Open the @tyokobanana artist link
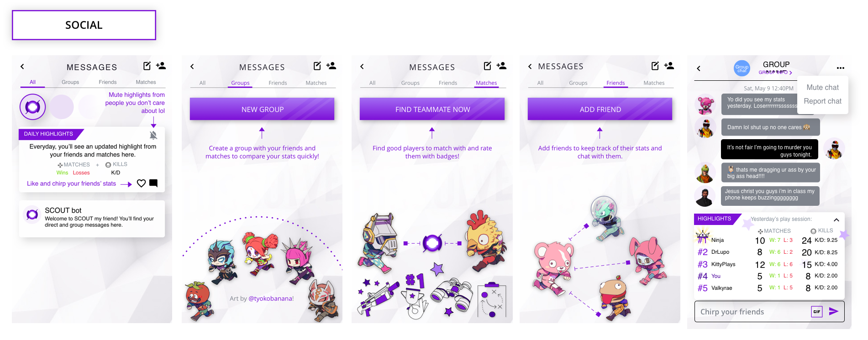The width and height of the screenshot is (868, 340). click(x=270, y=298)
